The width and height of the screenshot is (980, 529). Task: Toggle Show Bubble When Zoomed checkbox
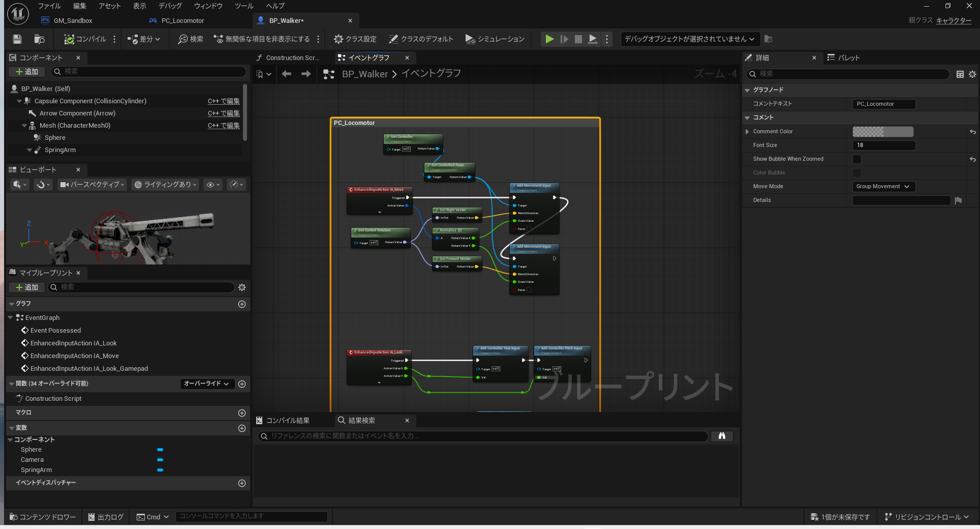857,159
